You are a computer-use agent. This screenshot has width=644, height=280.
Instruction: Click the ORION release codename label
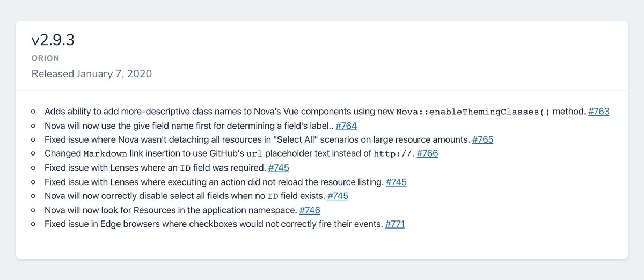click(46, 58)
